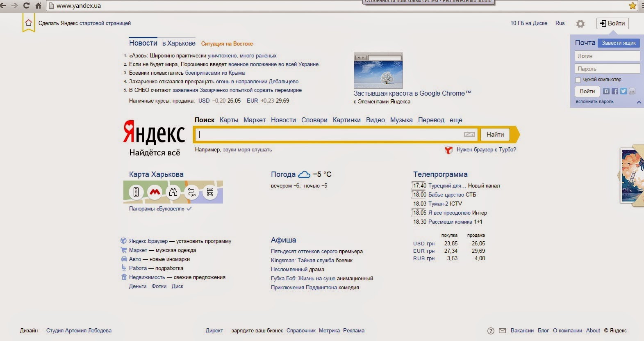Select the Картинки tab
The height and width of the screenshot is (341, 644).
[347, 120]
